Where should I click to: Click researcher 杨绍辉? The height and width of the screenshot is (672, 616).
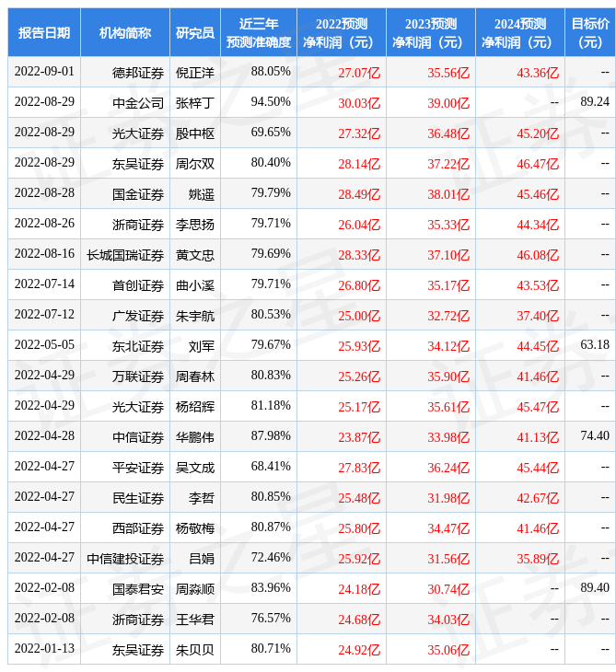(x=195, y=407)
